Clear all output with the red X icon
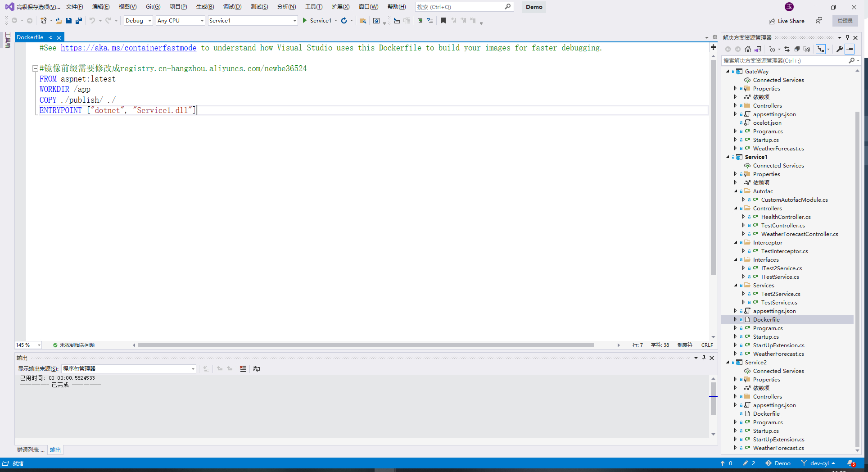The width and height of the screenshot is (868, 472). [243, 369]
